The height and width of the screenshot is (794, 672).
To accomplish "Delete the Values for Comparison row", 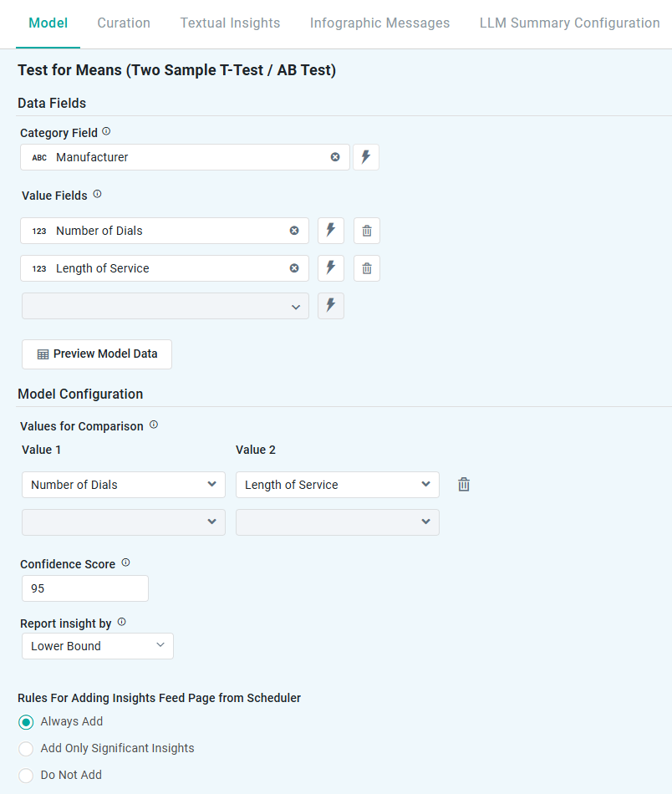I will coord(464,485).
